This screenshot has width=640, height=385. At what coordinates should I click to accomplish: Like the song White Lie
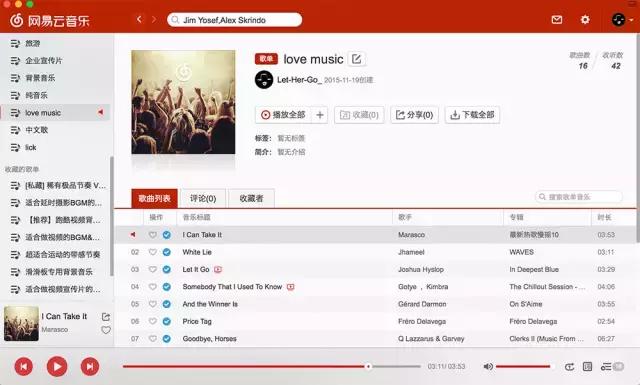[x=153, y=252]
